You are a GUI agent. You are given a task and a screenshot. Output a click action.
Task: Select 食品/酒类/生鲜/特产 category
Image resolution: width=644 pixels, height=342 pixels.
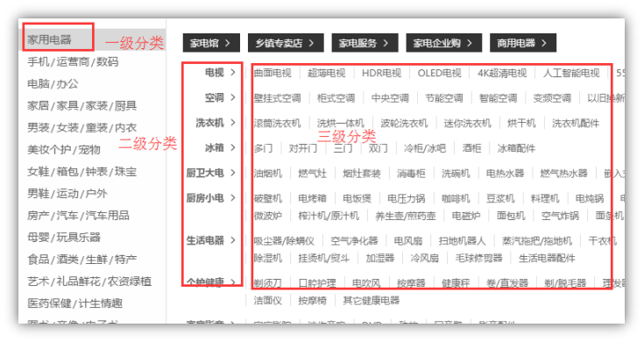pyautogui.click(x=81, y=260)
